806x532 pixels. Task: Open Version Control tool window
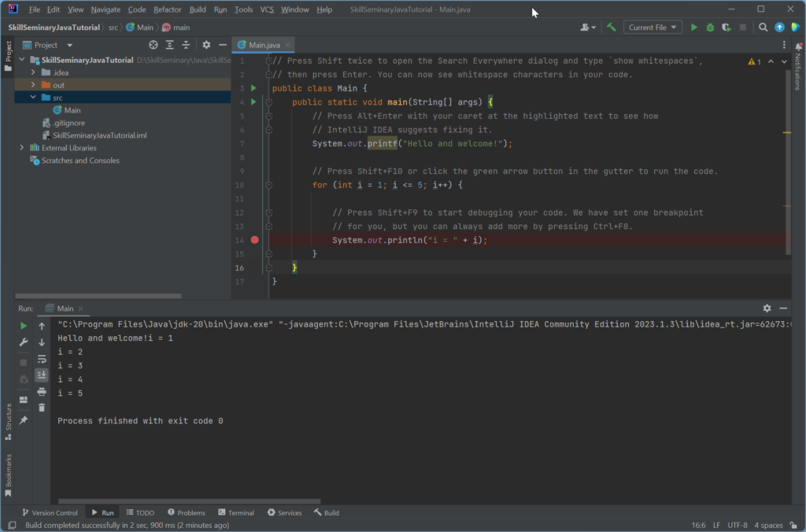coord(50,512)
